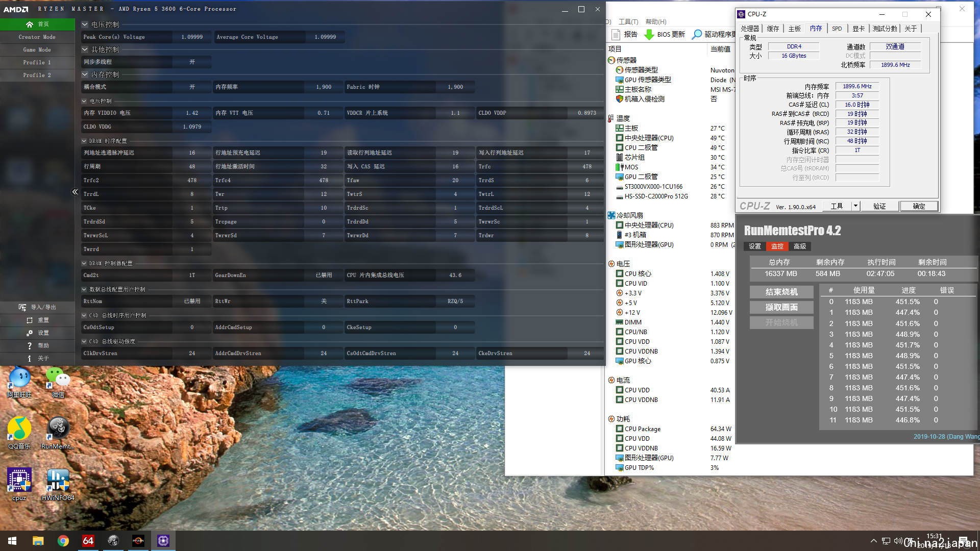Screen dimensions: 980x551
Task: Select Profile 2 in Ryzen Master
Action: (x=37, y=75)
